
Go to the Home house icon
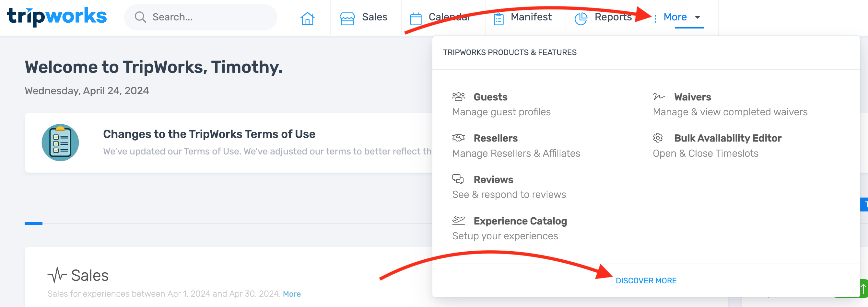click(307, 18)
